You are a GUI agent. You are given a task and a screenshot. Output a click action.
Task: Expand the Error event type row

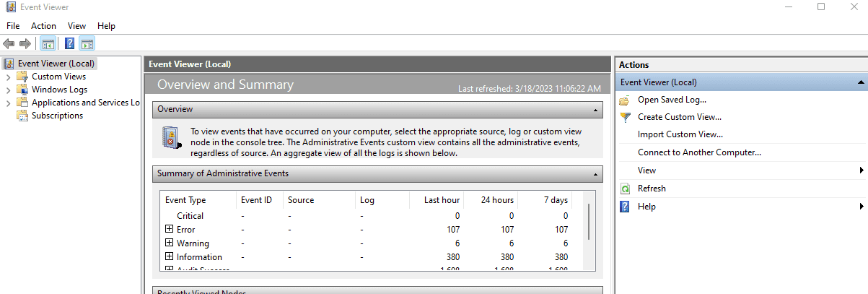coord(170,229)
